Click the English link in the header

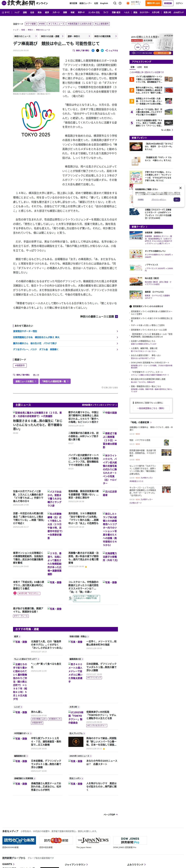(104, 3)
